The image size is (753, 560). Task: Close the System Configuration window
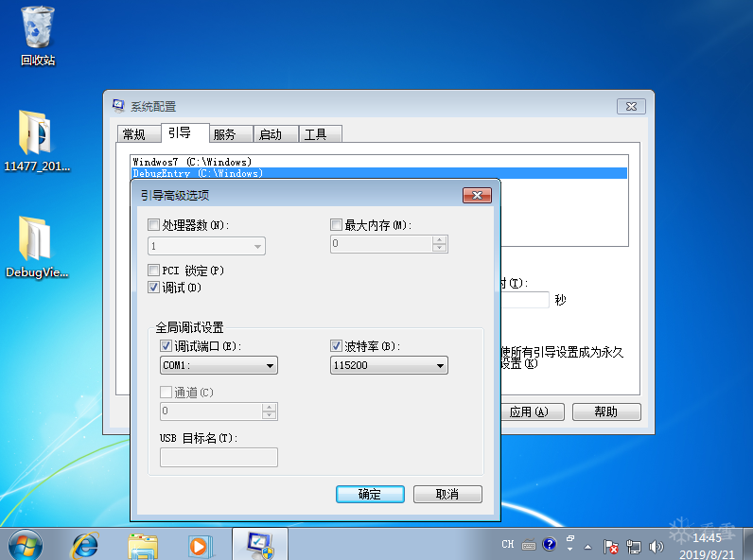tap(631, 107)
